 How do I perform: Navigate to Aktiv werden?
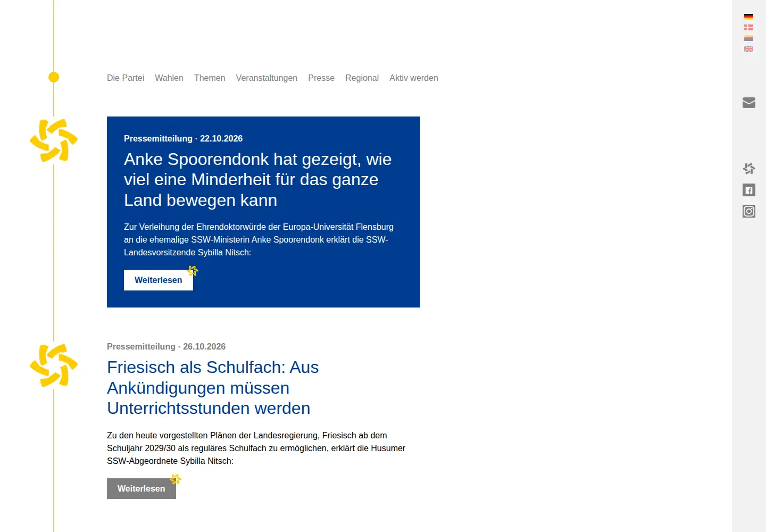click(x=414, y=78)
